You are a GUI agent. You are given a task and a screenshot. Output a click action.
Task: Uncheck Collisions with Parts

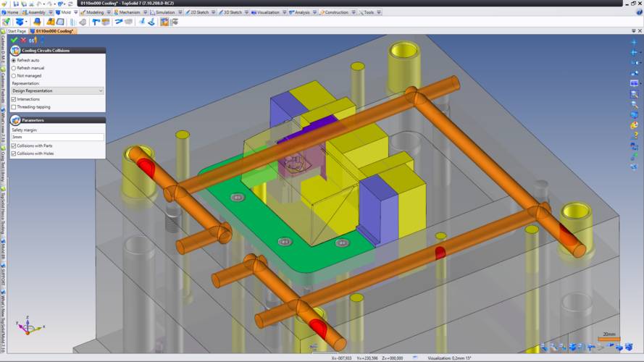(x=14, y=146)
